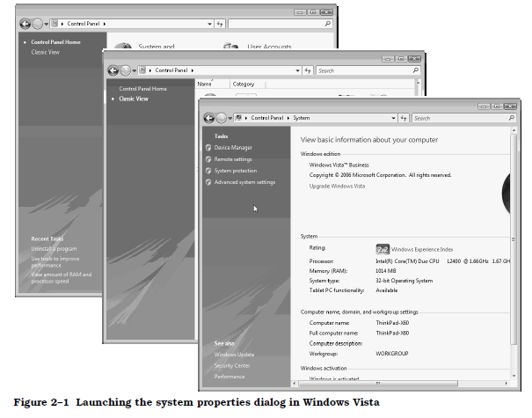Click magnifier icon in System window search

coord(511,118)
